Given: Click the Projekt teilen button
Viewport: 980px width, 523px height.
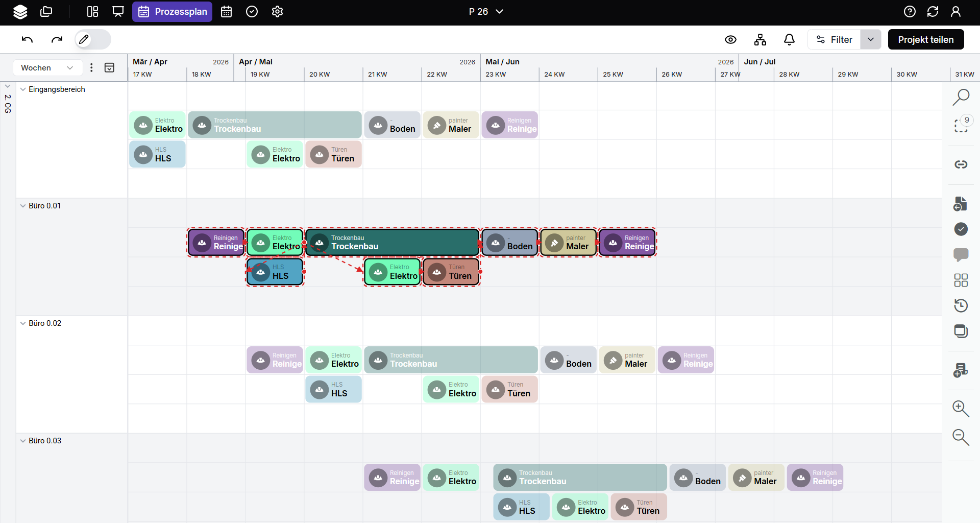Looking at the screenshot, I should 925,39.
